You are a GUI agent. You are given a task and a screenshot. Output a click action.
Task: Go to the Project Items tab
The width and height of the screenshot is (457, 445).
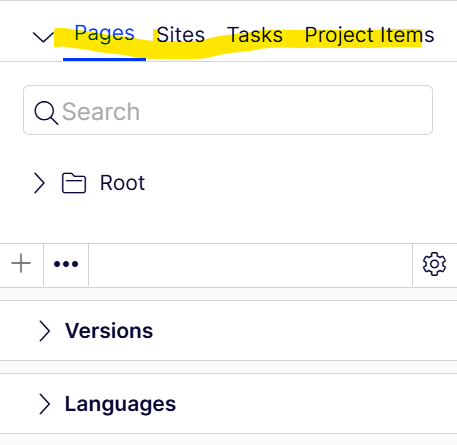[369, 35]
